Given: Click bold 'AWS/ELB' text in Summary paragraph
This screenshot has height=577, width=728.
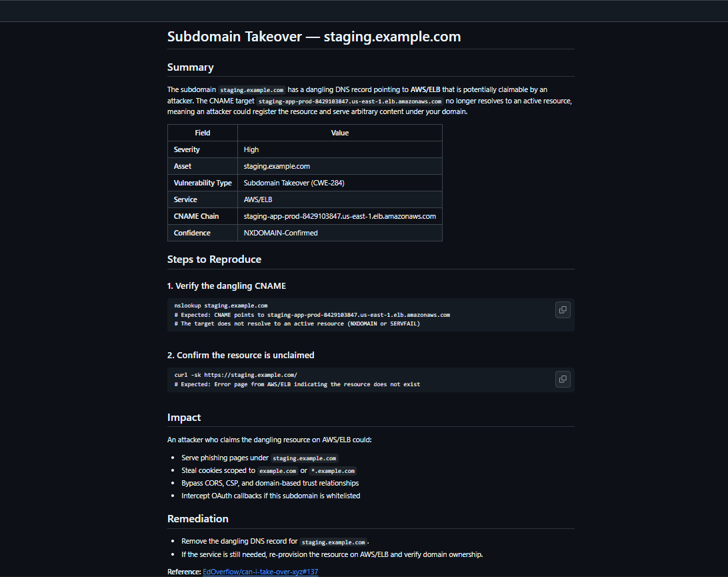Looking at the screenshot, I should 425,89.
